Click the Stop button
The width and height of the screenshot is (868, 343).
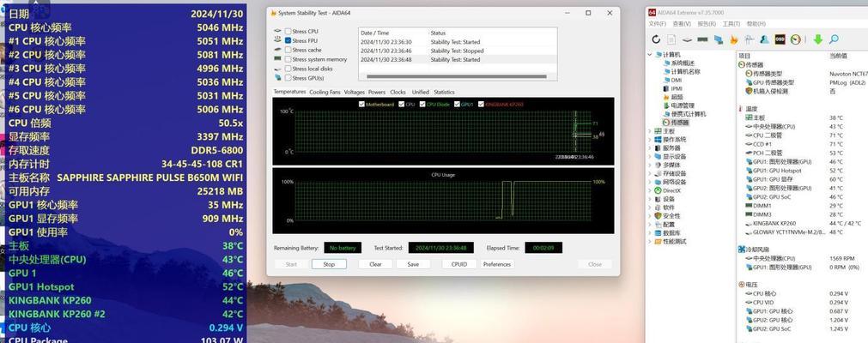point(329,264)
